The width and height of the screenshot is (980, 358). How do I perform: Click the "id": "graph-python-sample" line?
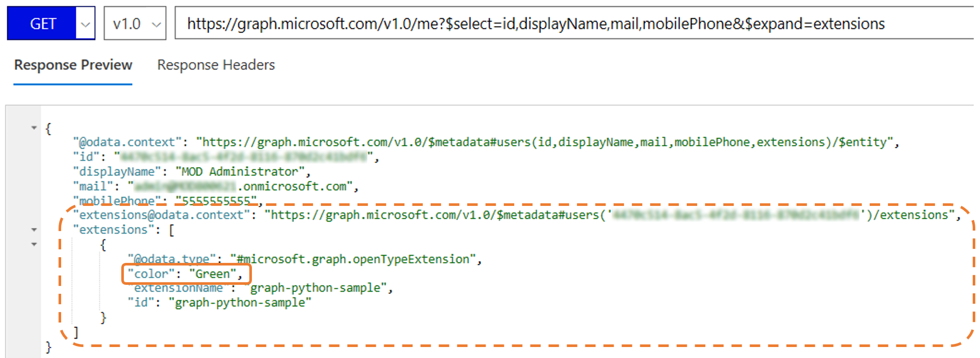pyautogui.click(x=220, y=303)
